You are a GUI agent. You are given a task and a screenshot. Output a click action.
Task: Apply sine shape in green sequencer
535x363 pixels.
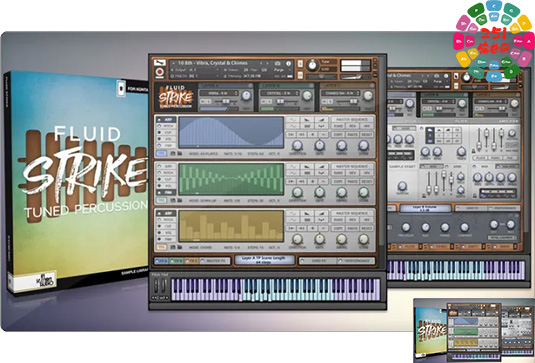tap(292, 166)
